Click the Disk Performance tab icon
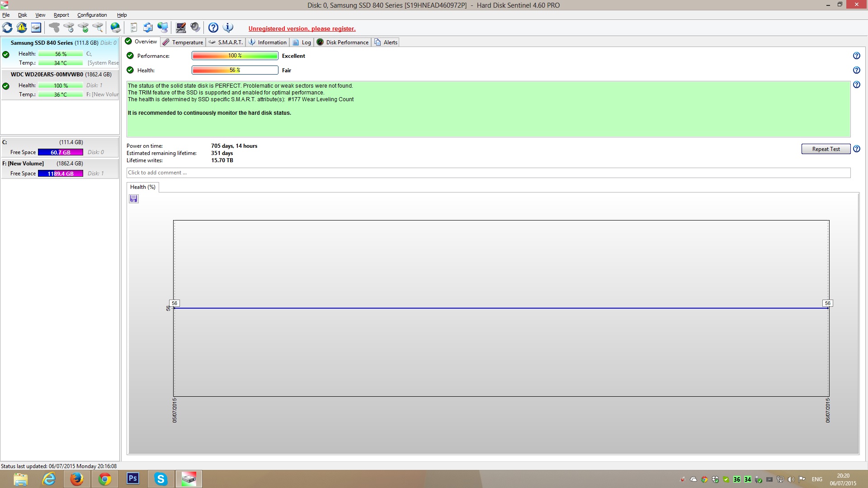The width and height of the screenshot is (868, 488). (320, 42)
